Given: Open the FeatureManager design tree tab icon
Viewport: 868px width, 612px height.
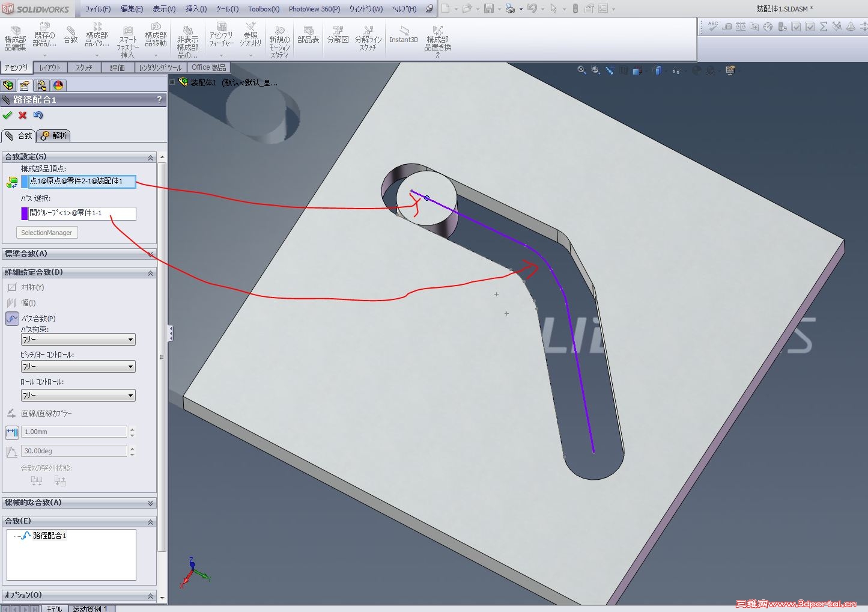Looking at the screenshot, I should [8, 85].
